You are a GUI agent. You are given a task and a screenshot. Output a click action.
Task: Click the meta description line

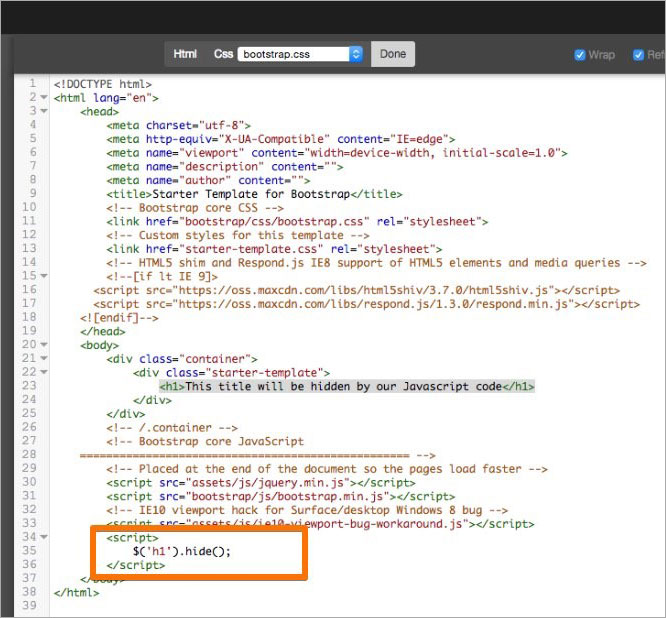click(x=225, y=166)
